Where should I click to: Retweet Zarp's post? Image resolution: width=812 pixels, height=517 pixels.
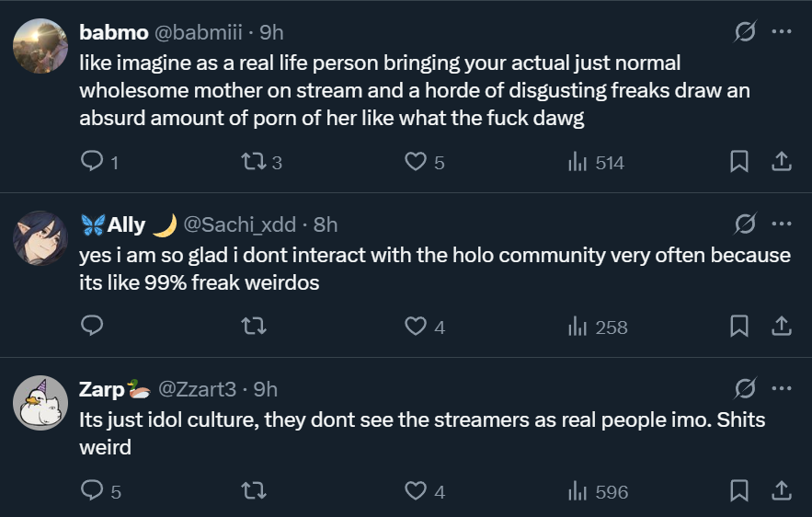pyautogui.click(x=252, y=491)
